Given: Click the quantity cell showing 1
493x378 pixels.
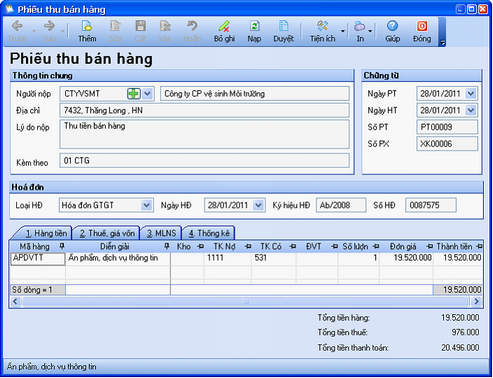Looking at the screenshot, I should point(359,259).
